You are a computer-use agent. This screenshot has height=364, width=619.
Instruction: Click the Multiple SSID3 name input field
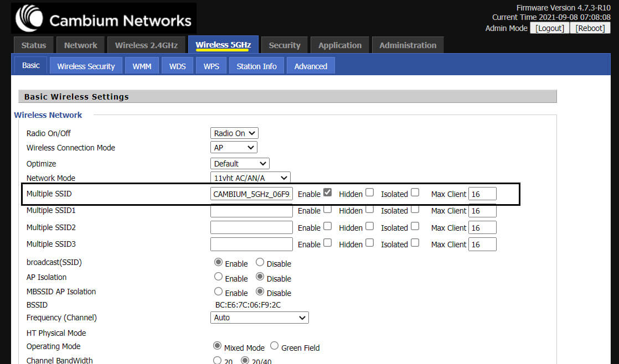click(251, 245)
